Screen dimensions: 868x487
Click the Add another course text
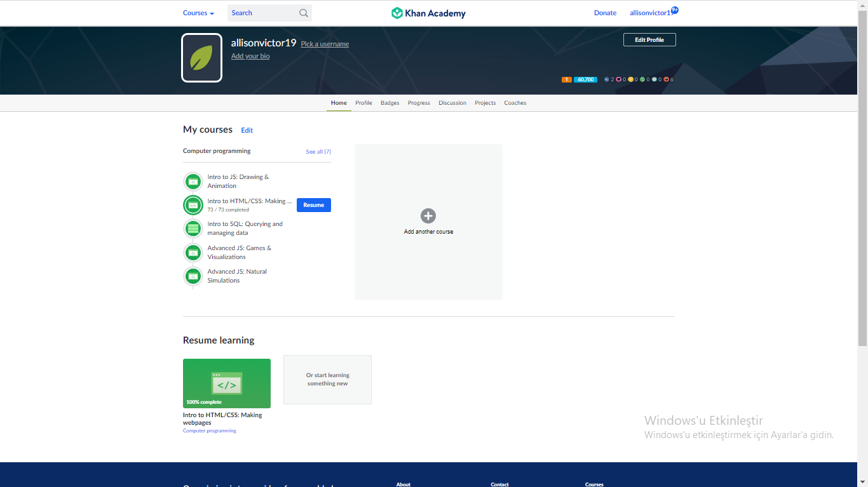[428, 232]
